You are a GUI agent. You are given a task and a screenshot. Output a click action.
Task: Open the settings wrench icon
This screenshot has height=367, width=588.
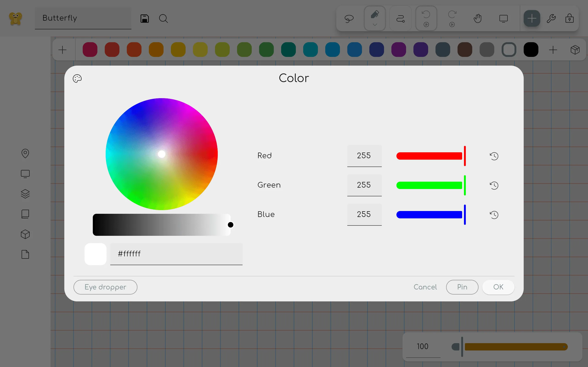point(551,18)
